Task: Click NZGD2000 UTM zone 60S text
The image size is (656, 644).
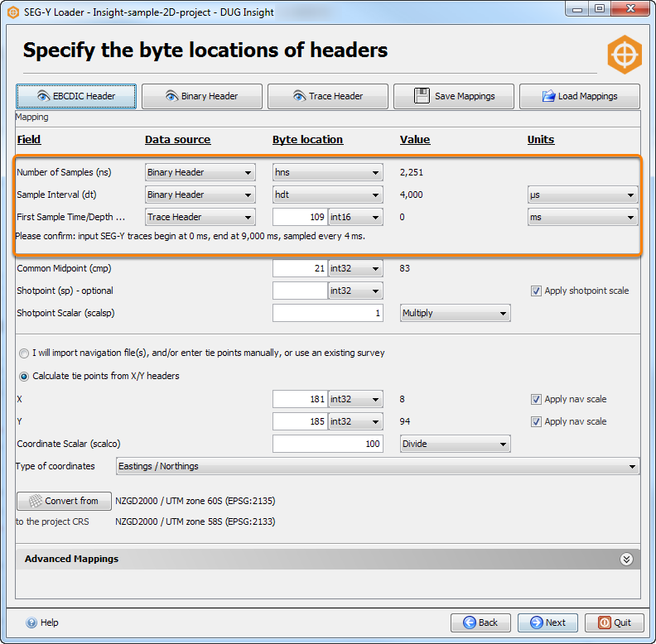Action: [195, 501]
